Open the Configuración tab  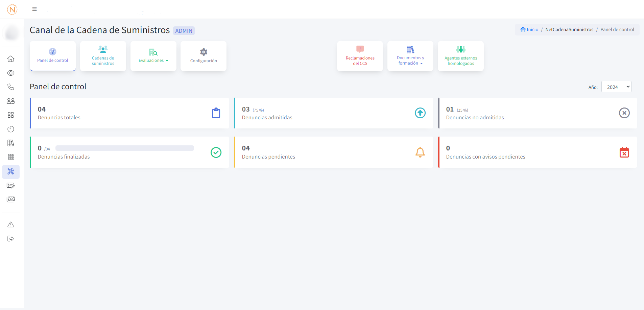click(x=204, y=56)
